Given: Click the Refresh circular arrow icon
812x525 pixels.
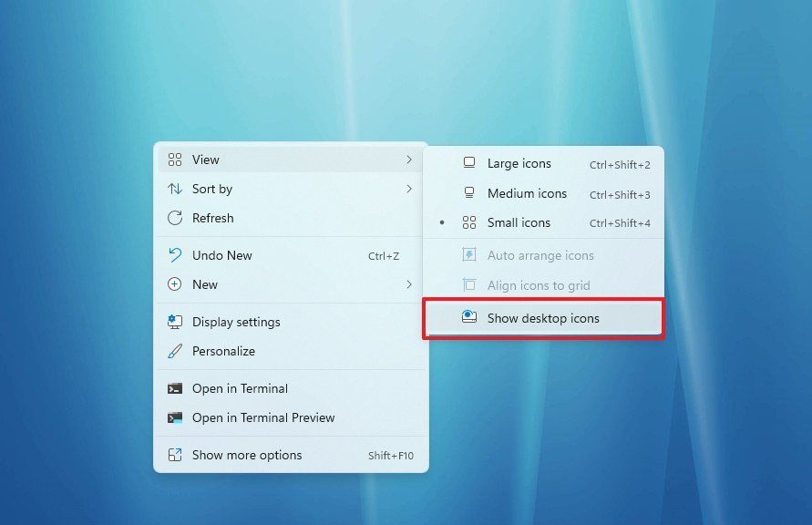Looking at the screenshot, I should [175, 218].
